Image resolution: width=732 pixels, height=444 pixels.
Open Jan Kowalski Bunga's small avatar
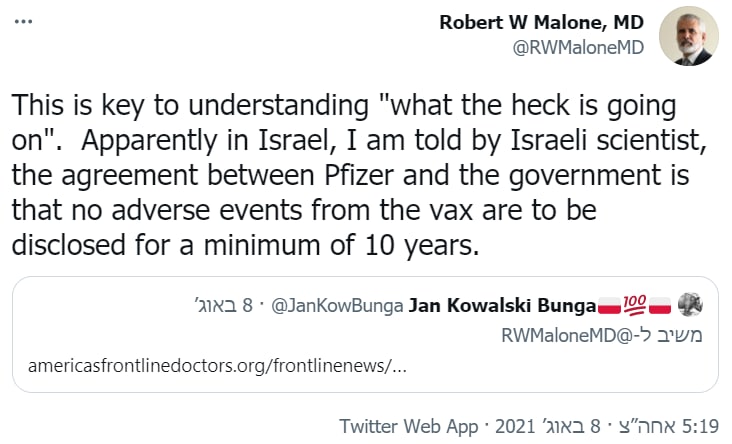click(x=691, y=306)
